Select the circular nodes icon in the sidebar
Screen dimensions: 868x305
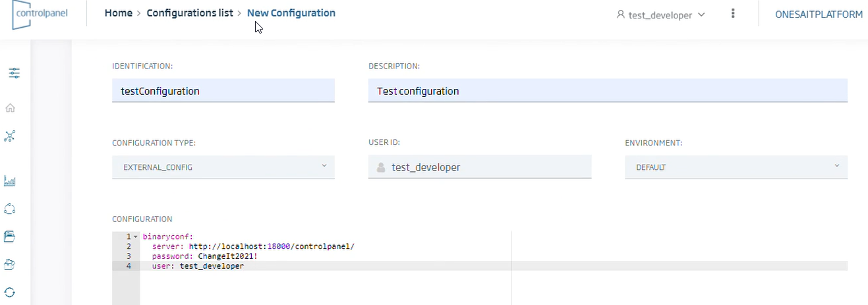(x=10, y=209)
